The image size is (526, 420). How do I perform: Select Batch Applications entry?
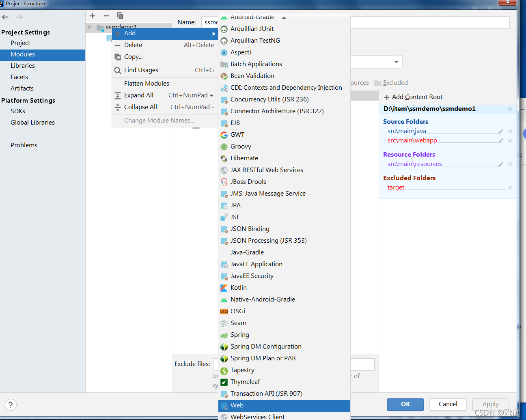tap(284, 64)
